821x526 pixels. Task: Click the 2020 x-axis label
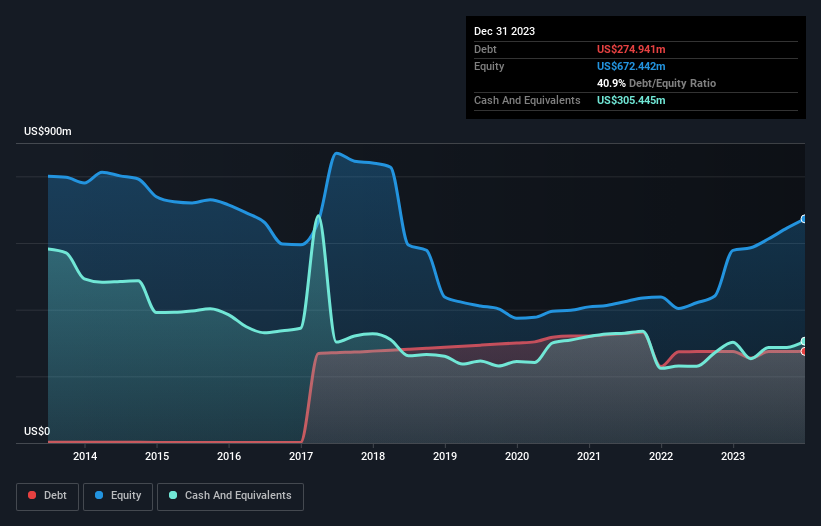point(517,456)
